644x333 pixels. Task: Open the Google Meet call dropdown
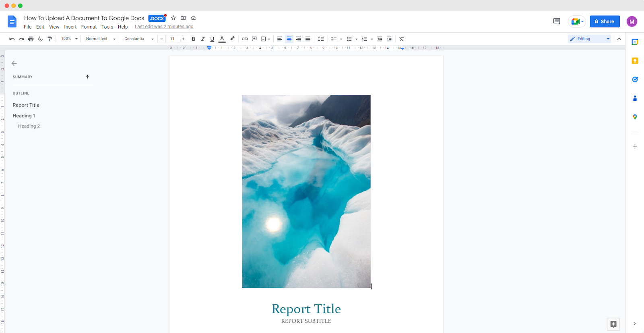(577, 21)
